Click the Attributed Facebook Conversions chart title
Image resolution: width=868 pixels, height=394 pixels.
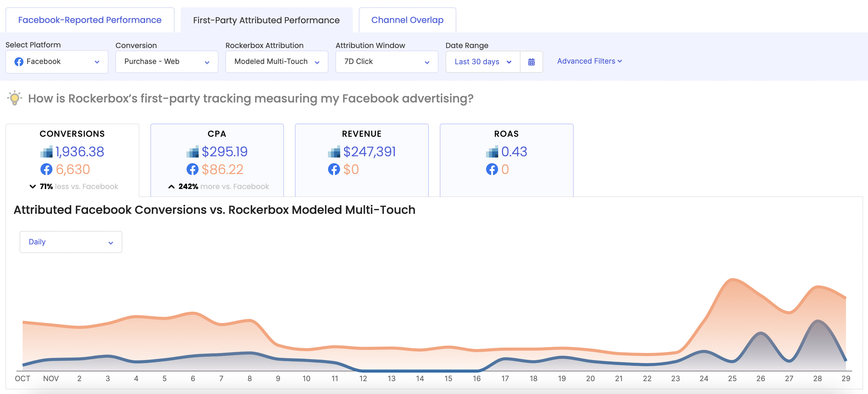click(x=214, y=210)
